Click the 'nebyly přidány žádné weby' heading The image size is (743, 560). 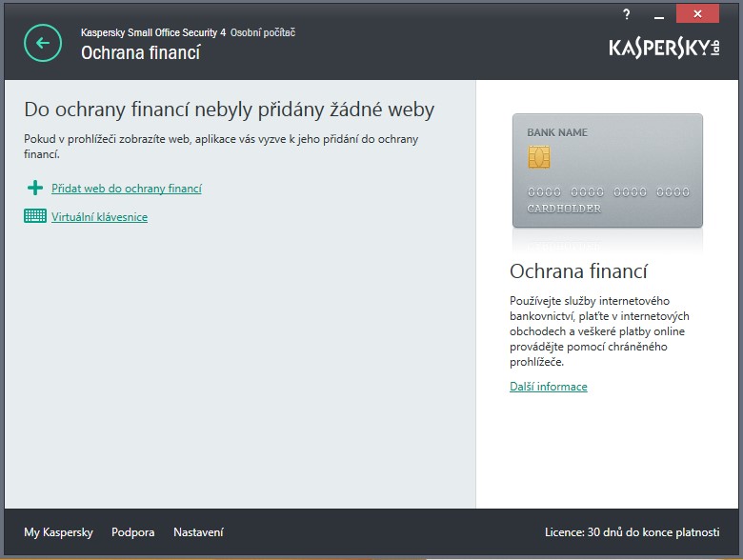tap(229, 110)
